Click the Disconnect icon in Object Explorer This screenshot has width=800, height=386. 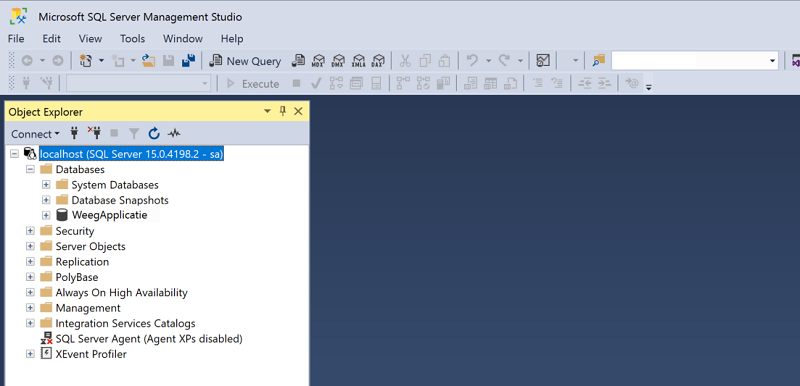tap(94, 134)
